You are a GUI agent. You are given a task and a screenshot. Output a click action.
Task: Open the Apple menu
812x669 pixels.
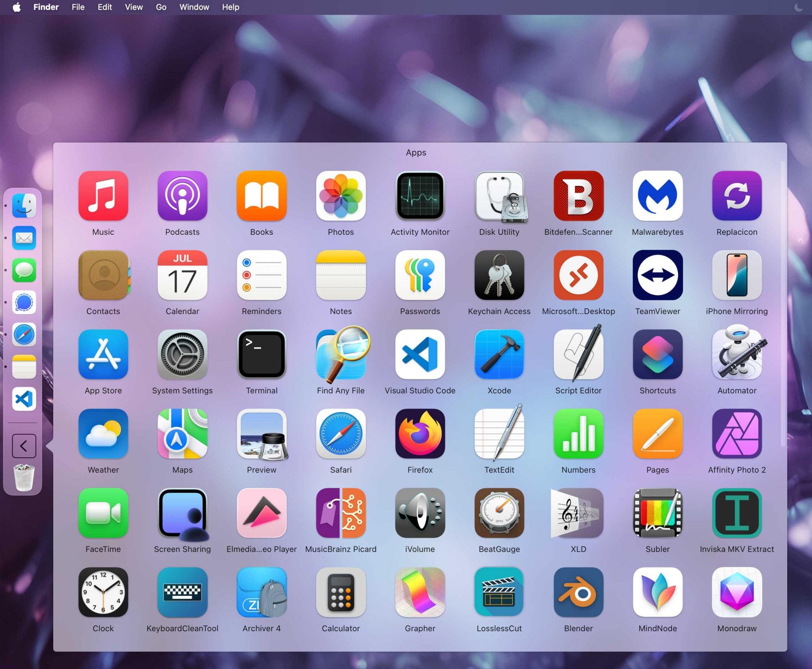17,7
